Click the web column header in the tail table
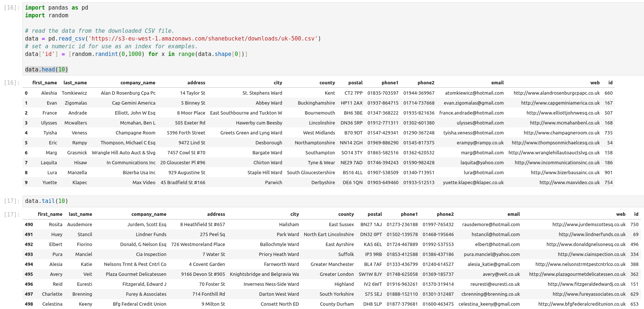The width and height of the screenshot is (644, 309). coord(620,214)
